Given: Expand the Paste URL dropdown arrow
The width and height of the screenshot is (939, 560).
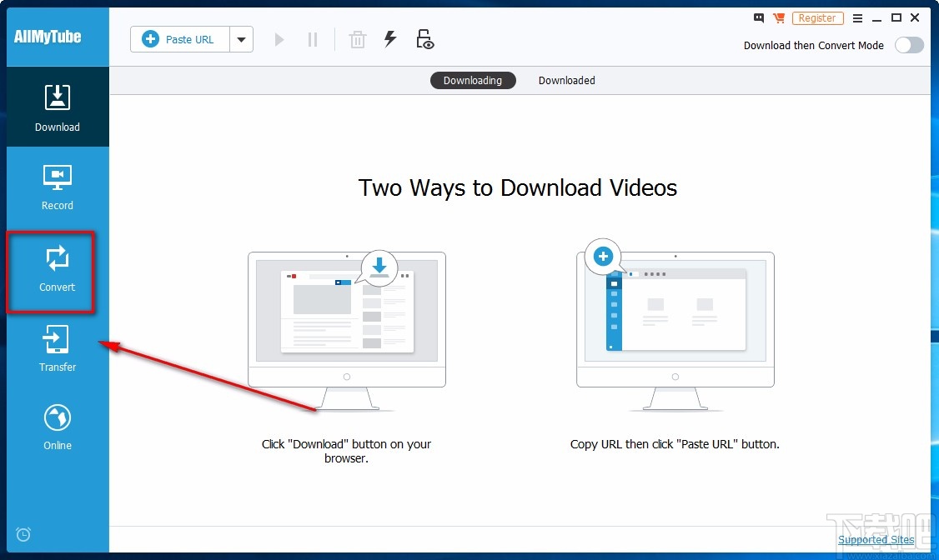Looking at the screenshot, I should tap(241, 39).
